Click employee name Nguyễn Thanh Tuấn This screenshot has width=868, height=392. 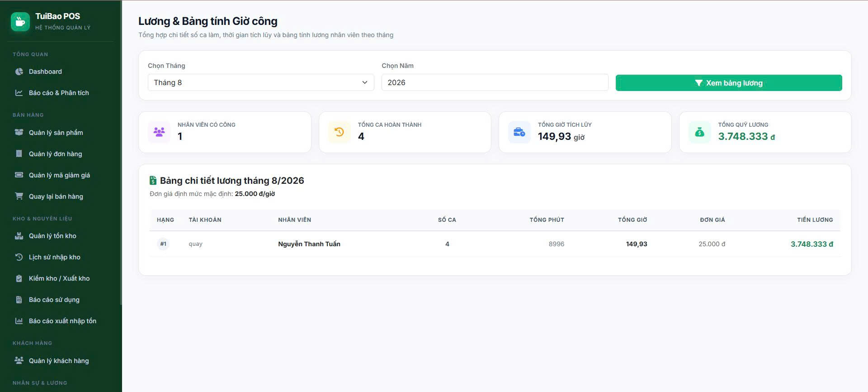click(309, 244)
